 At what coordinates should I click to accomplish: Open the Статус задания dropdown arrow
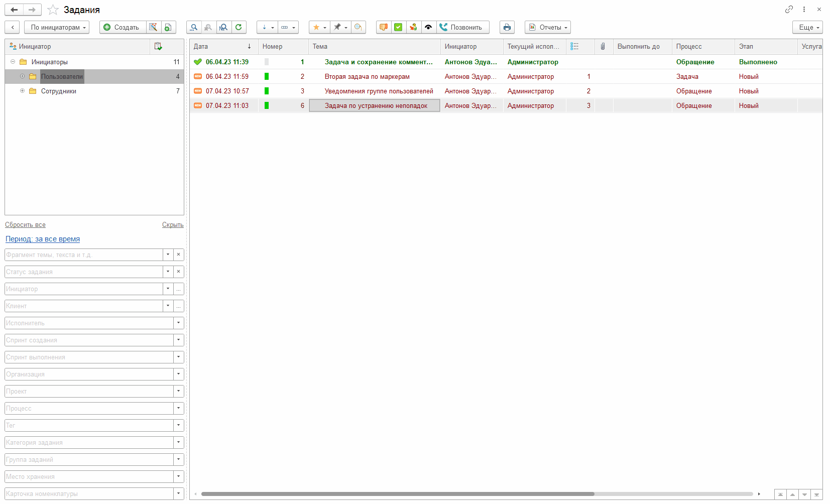(168, 272)
